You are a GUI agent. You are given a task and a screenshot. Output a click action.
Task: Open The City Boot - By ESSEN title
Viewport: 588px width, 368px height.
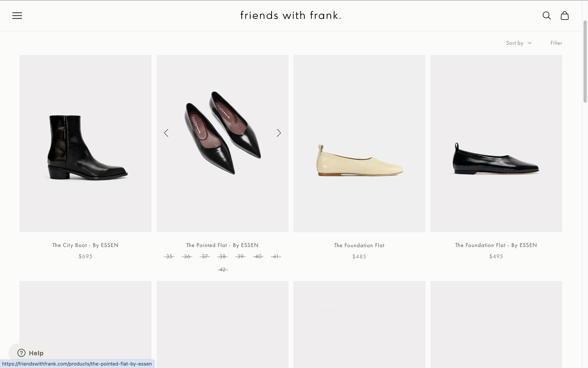[x=85, y=245]
